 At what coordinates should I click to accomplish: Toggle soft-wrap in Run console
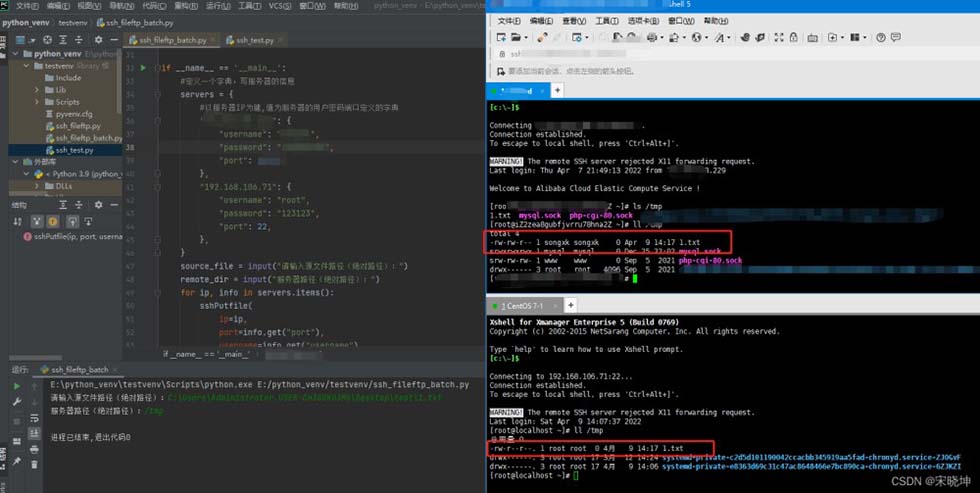34,417
